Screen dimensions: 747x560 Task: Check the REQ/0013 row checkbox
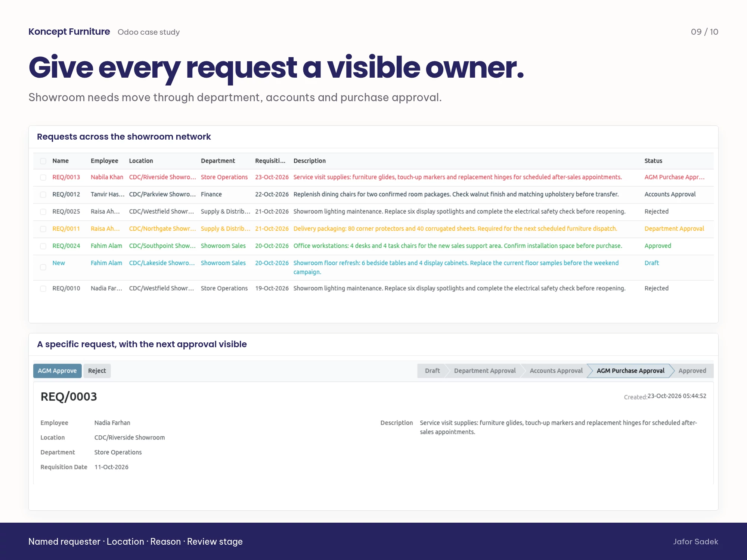click(43, 178)
